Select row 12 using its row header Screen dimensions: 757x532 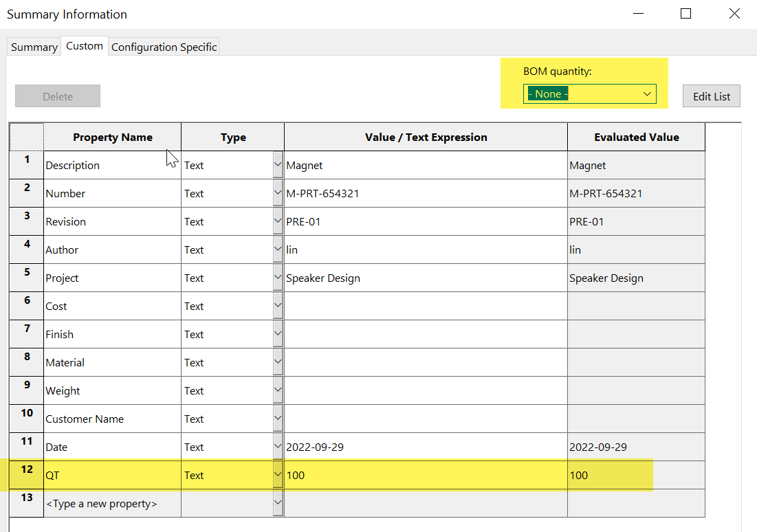tap(26, 474)
